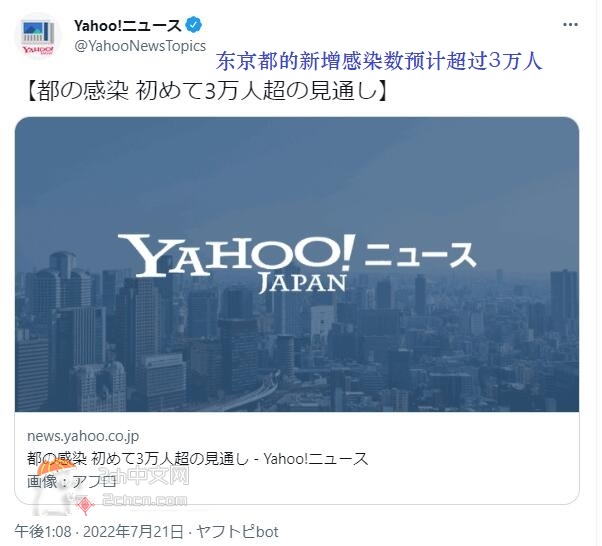Screen dimensions: 602x546
Task: Click the blue Chinese translation caption
Action: coord(379,61)
